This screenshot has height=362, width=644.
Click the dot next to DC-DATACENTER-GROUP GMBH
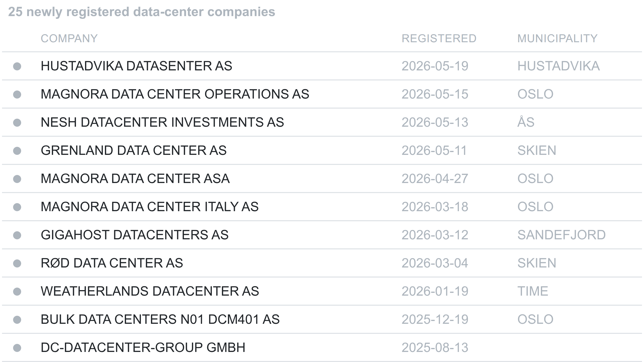coord(17,348)
